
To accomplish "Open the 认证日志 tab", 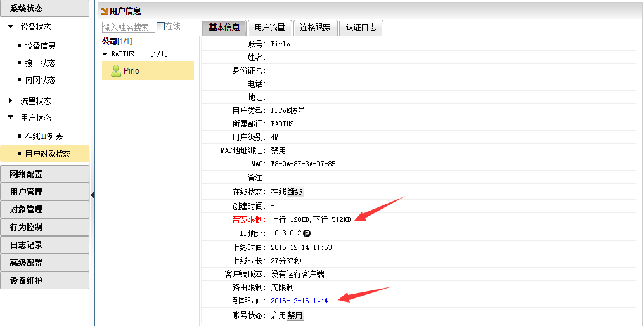I will [361, 27].
